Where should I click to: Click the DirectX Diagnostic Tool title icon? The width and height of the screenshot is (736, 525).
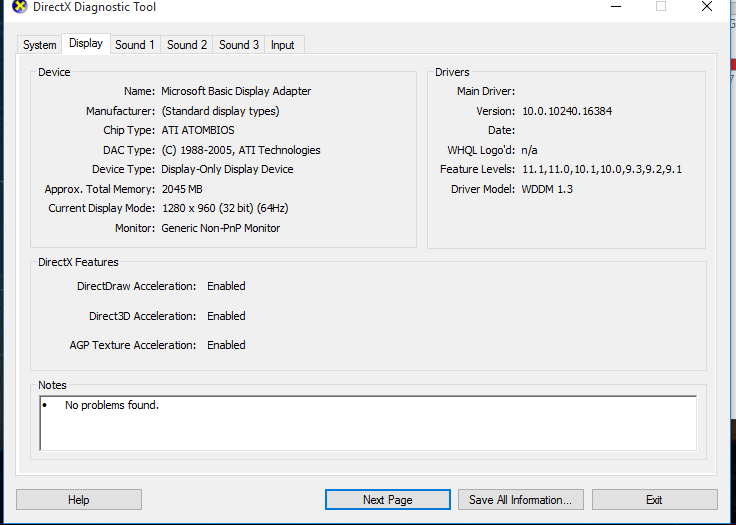coord(19,7)
